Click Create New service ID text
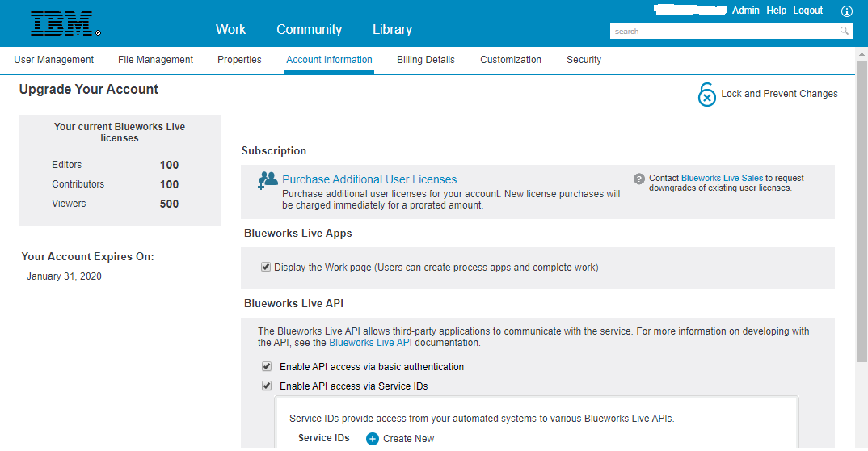This screenshot has height=451, width=868. click(408, 439)
